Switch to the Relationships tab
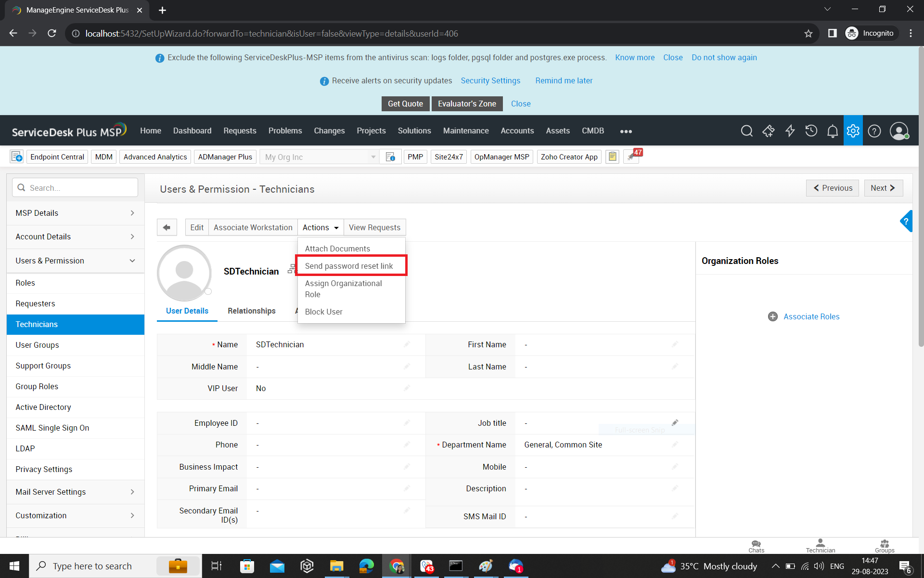Screen dimensions: 924x578 click(251, 311)
